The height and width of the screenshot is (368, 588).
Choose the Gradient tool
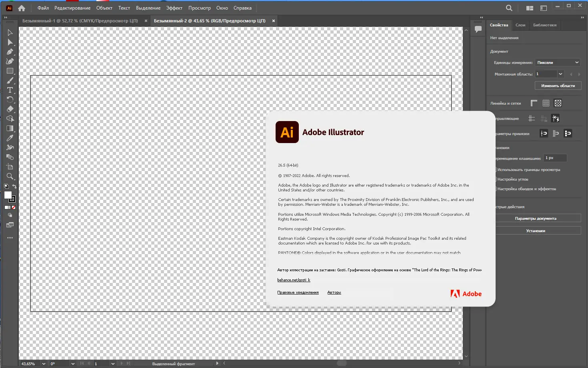10,128
